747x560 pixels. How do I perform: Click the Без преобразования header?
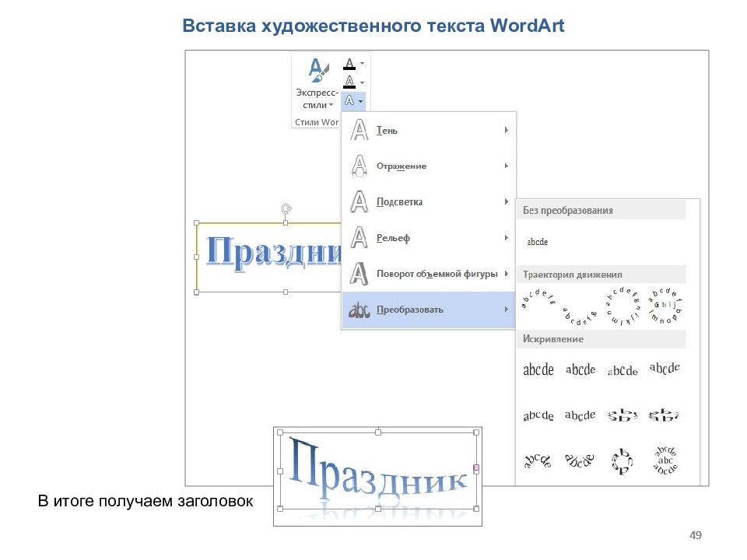(x=601, y=210)
